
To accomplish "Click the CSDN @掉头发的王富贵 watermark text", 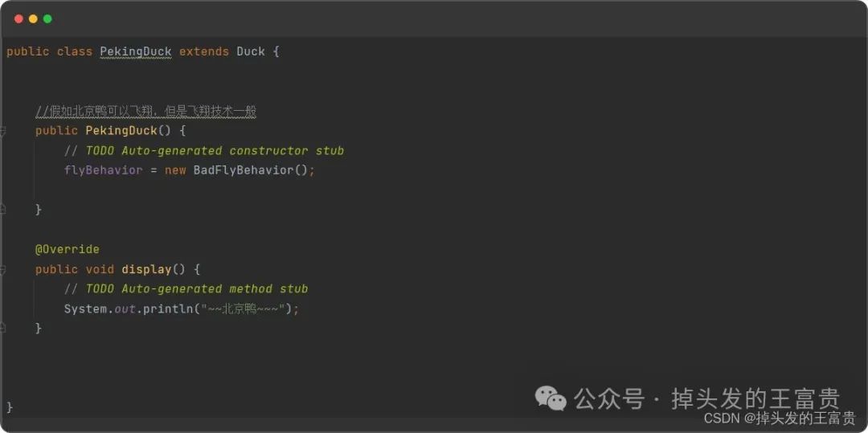I will (780, 418).
